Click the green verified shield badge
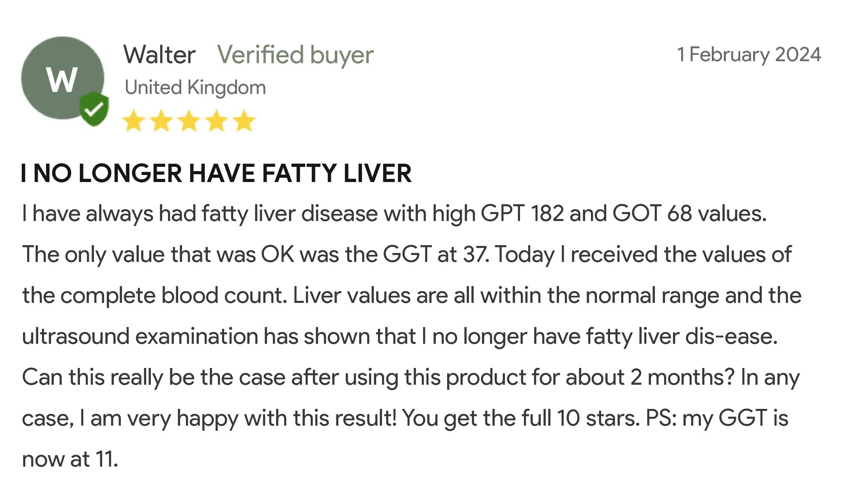Viewport: 842px width, 504px height. 94,109
